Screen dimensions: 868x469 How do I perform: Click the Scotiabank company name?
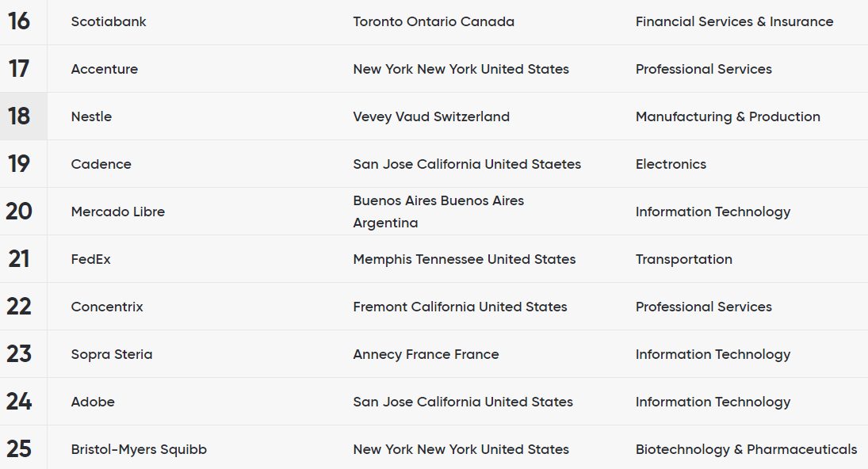(109, 21)
